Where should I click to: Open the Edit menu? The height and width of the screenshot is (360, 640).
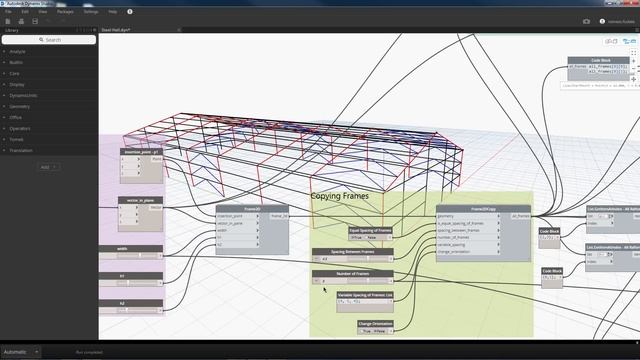pyautogui.click(x=25, y=12)
